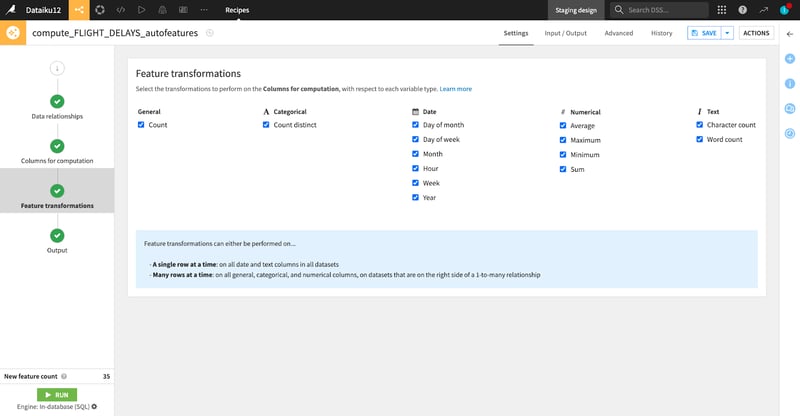Open the applications grid icon

click(x=721, y=10)
